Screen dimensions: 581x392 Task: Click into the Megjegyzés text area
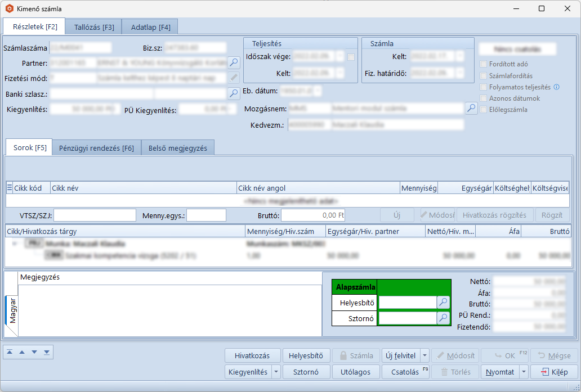click(x=169, y=309)
